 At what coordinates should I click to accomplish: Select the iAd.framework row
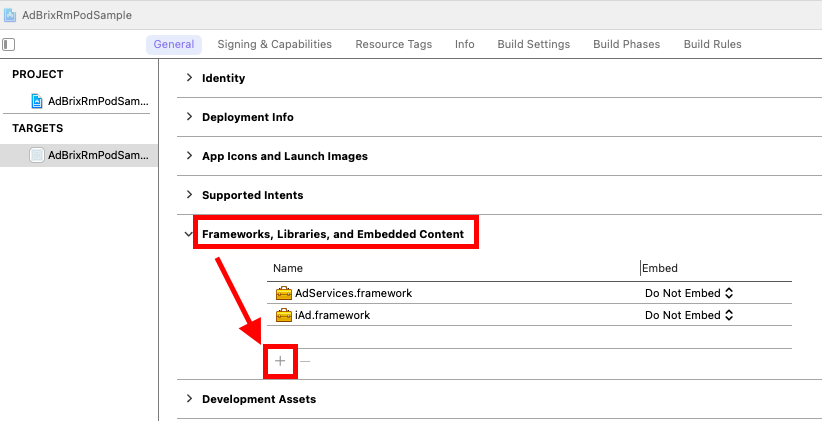click(x=529, y=315)
